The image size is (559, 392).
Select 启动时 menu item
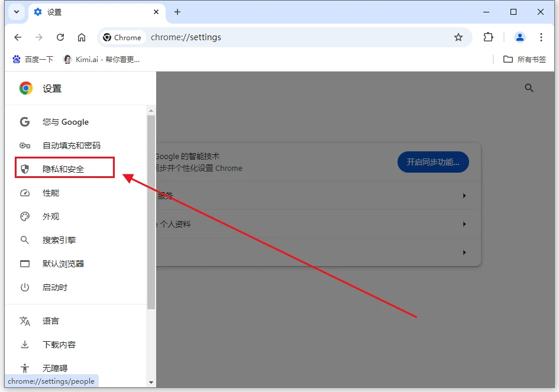(x=76, y=287)
